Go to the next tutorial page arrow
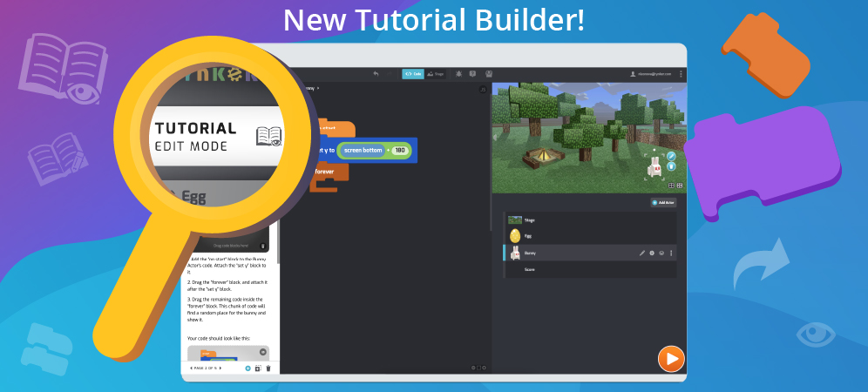Screen dimensions: 868x392 pos(220,368)
